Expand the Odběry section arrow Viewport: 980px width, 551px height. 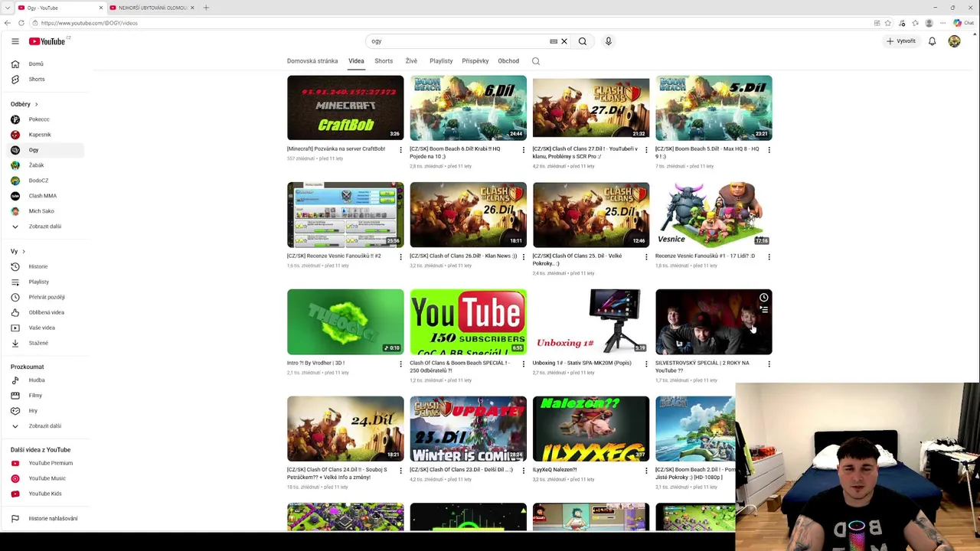click(x=36, y=104)
